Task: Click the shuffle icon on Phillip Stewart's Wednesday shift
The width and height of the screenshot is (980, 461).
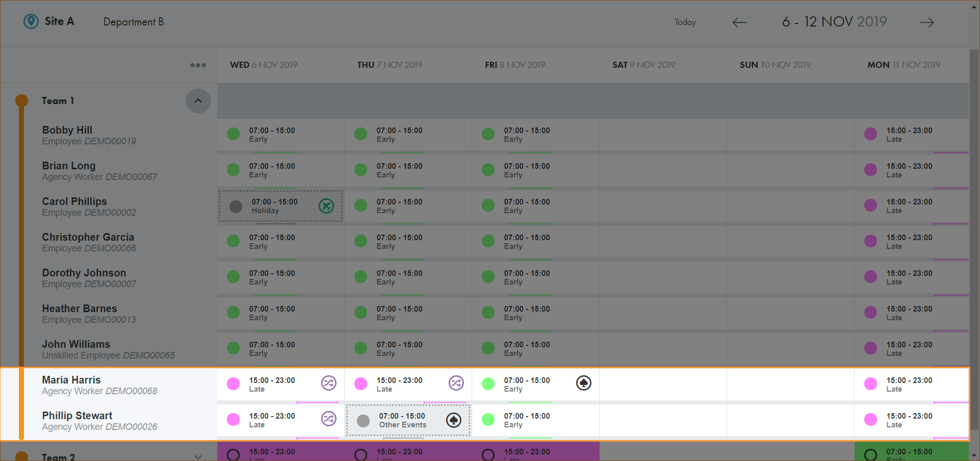Action: (329, 419)
